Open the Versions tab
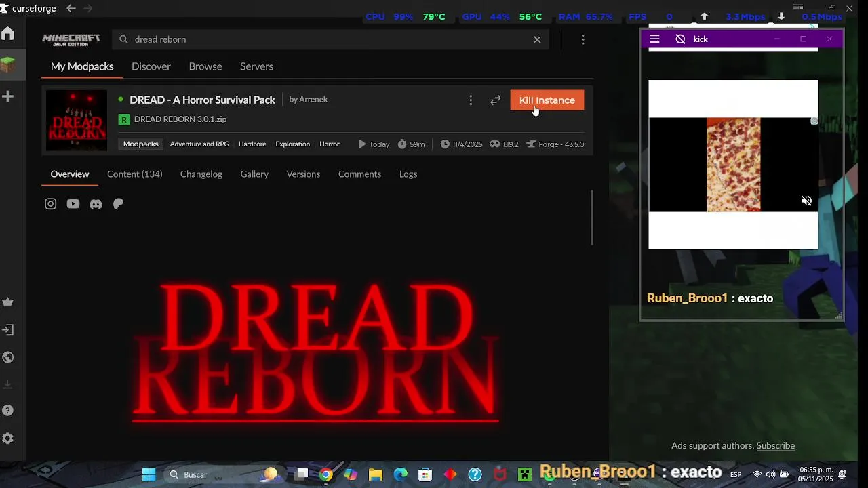The image size is (868, 488). (x=303, y=174)
